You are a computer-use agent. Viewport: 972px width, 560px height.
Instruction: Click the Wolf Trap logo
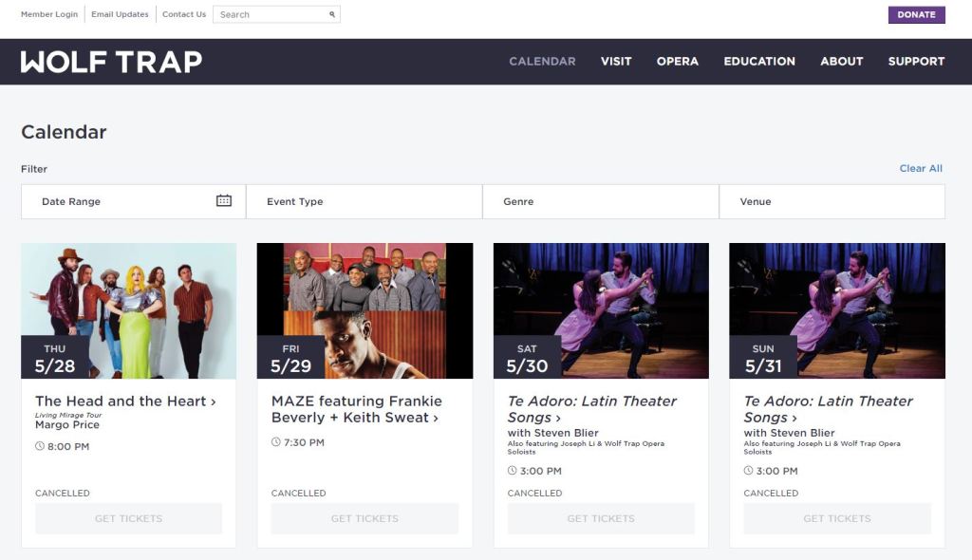click(x=111, y=62)
